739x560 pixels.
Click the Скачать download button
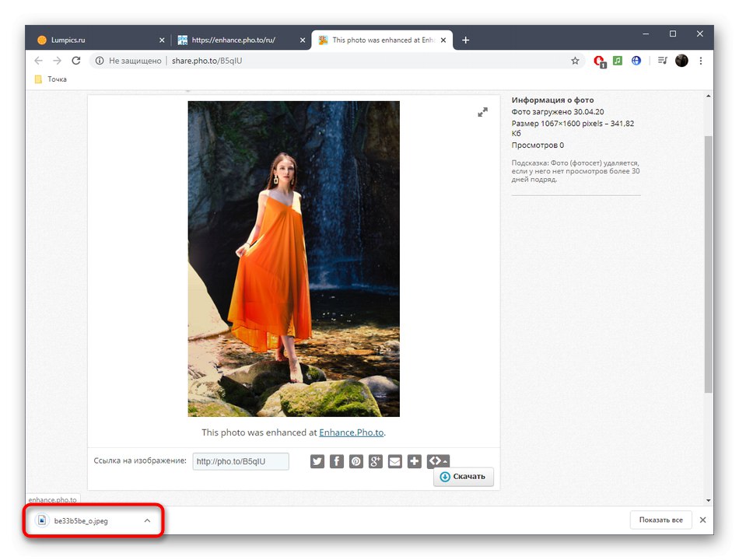[x=464, y=477]
